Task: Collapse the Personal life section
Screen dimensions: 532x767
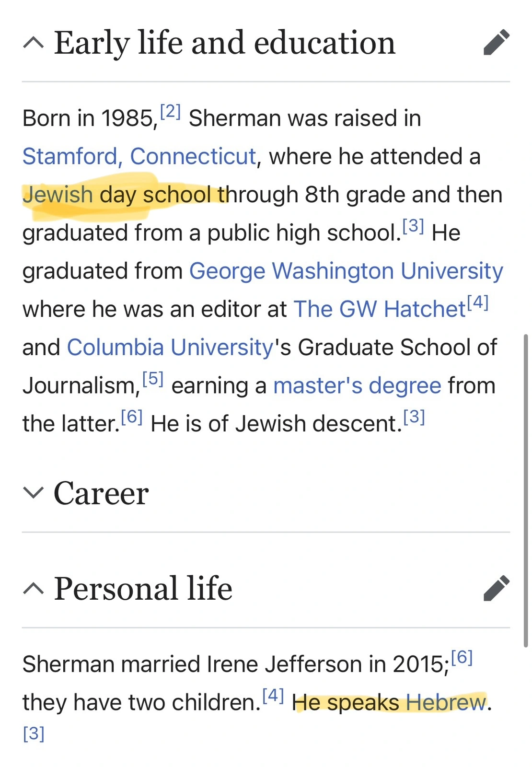Action: (x=34, y=589)
